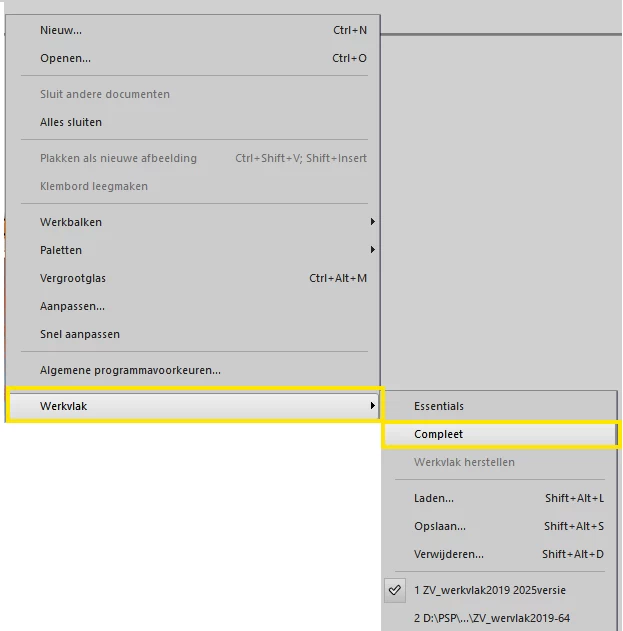Select Openen... menu entry

tap(193, 58)
